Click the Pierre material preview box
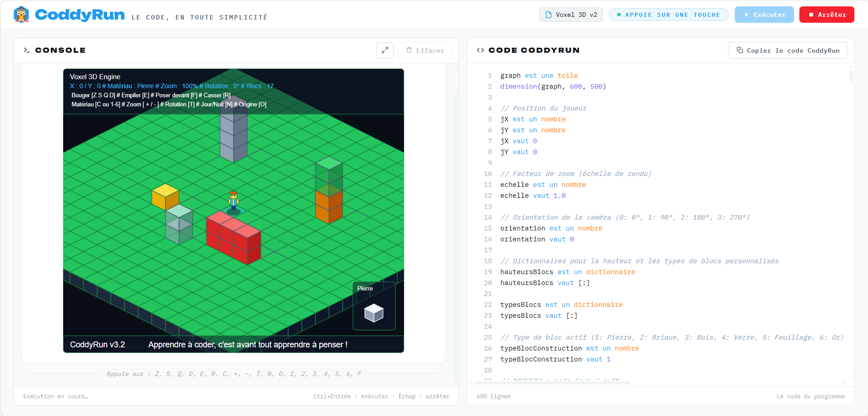868x416 pixels. coord(374,306)
